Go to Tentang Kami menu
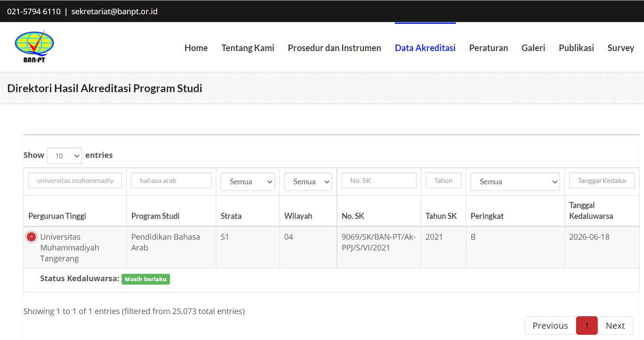644x340 pixels. pos(248,48)
